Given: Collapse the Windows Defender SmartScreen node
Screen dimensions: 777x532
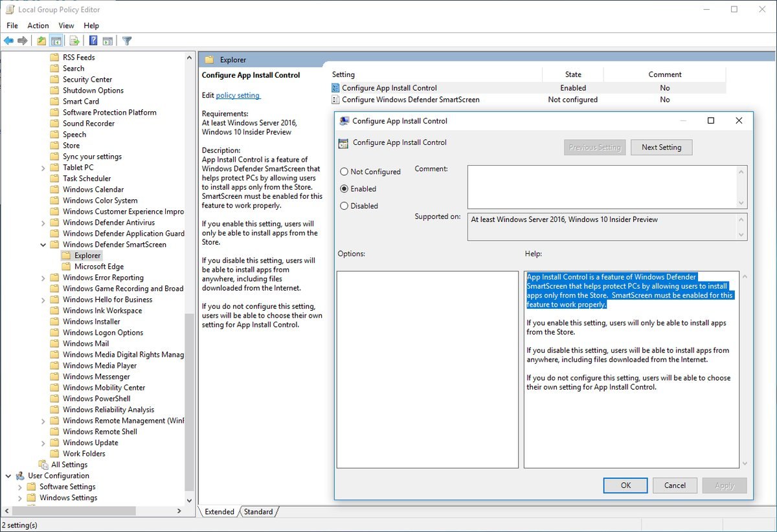Looking at the screenshot, I should 43,245.
